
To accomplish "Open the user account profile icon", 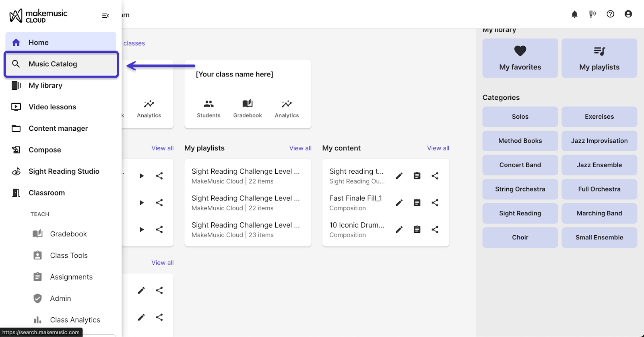I will (628, 14).
